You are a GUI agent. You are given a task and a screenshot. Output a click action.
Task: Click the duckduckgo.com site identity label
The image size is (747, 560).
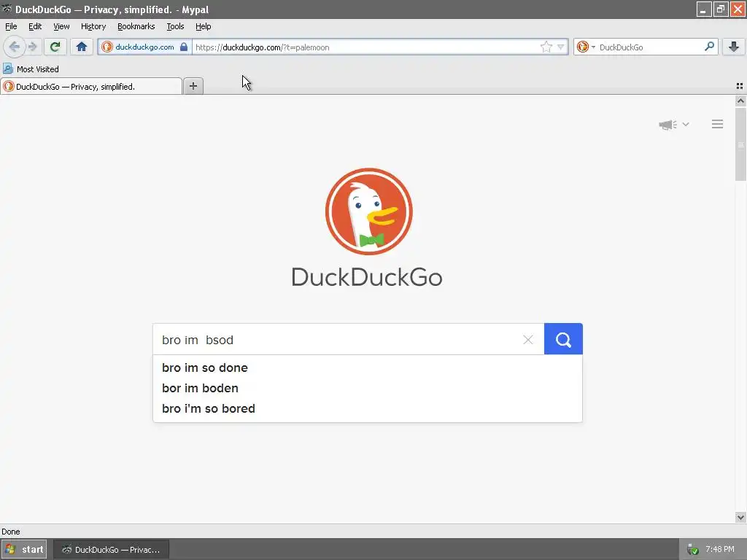(144, 47)
